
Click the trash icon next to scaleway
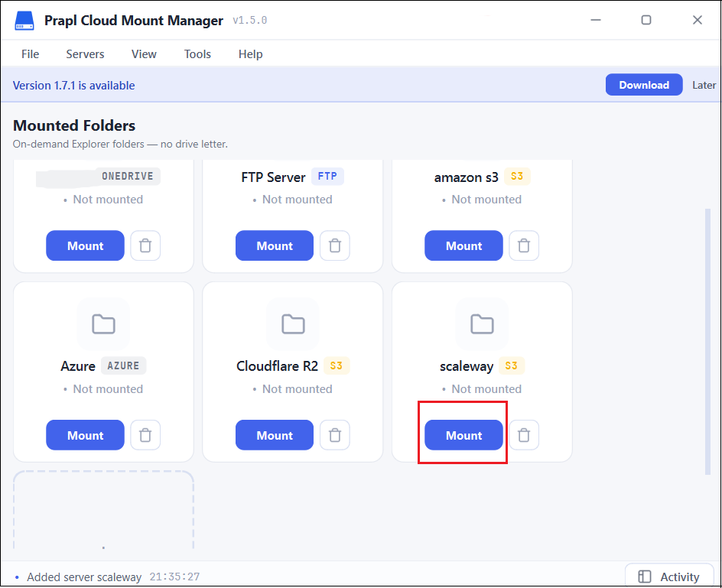pyautogui.click(x=524, y=434)
